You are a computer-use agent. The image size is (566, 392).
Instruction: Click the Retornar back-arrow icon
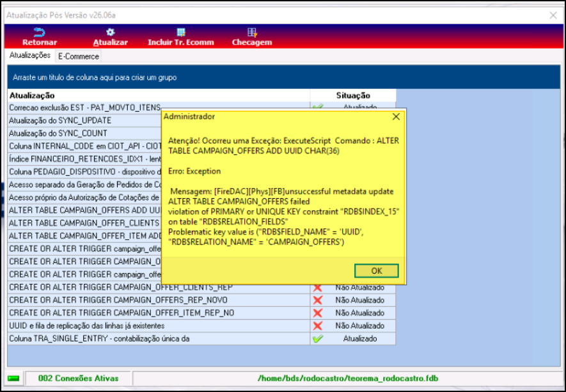click(x=40, y=33)
